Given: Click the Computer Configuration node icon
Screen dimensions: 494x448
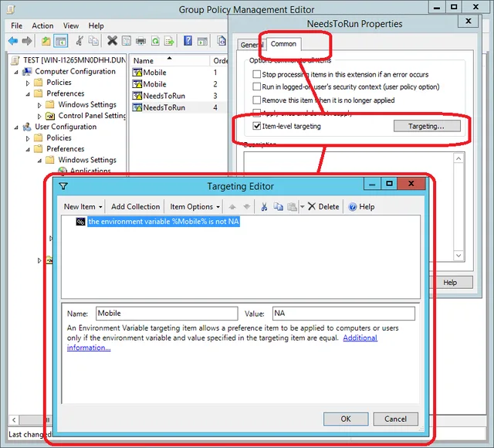Looking at the screenshot, I should (27, 72).
